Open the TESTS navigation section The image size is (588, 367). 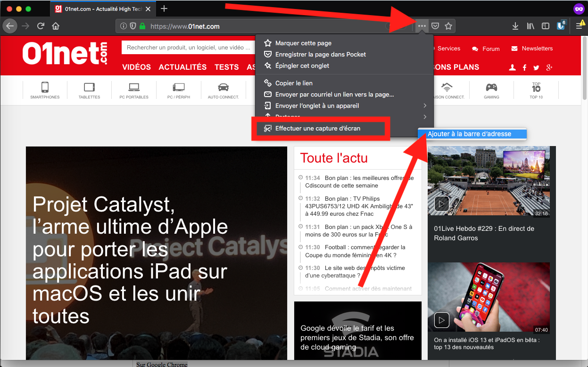(227, 67)
